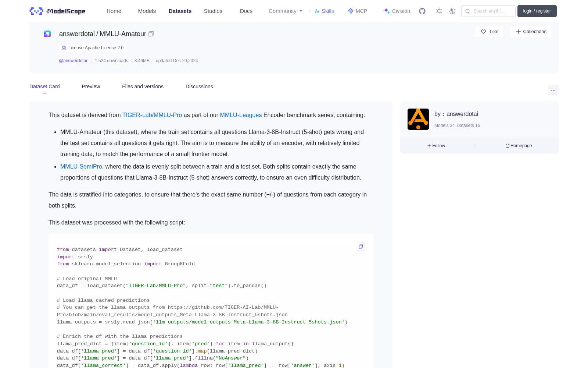Viewport: 588px width, 368px height.
Task: Focus the search input field
Action: [488, 11]
